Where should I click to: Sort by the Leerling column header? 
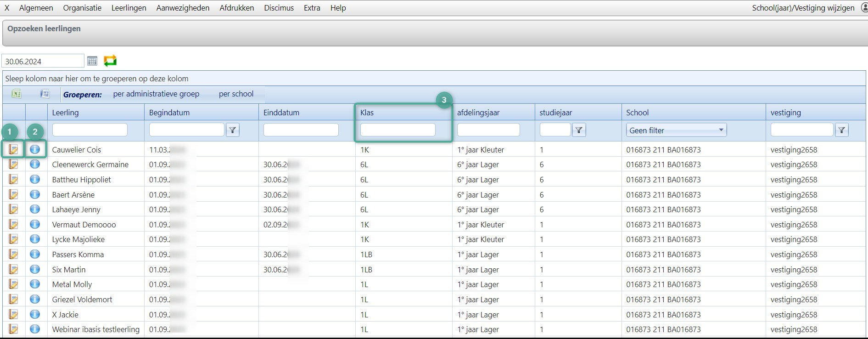pos(65,113)
